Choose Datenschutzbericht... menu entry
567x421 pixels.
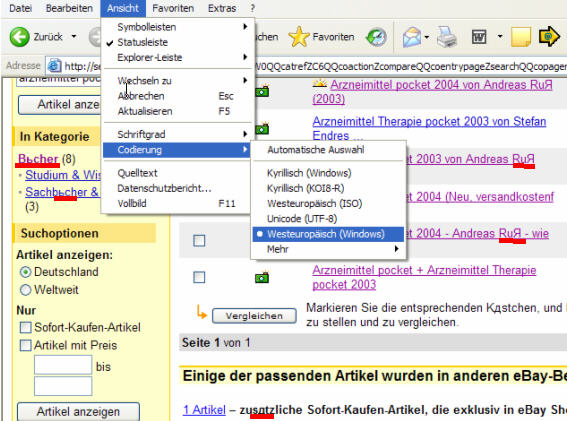coord(177,188)
